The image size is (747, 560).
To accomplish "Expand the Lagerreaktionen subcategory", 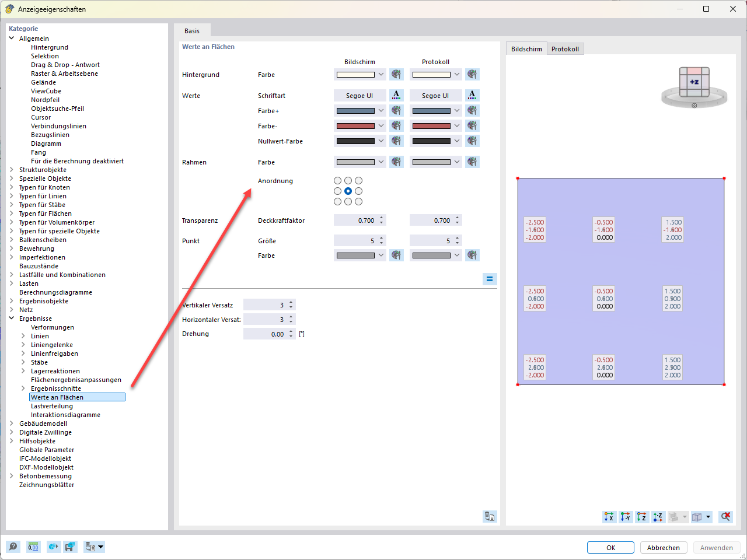I will tap(23, 371).
